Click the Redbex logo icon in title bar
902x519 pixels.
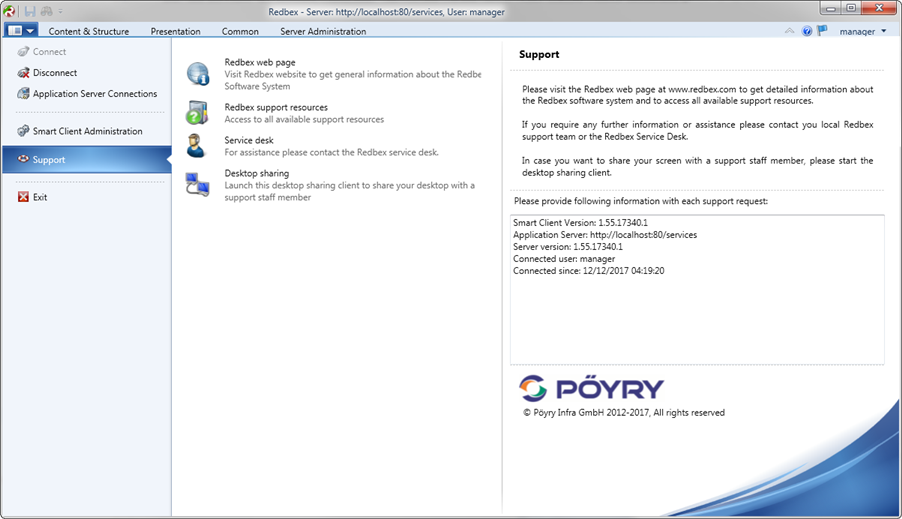pyautogui.click(x=9, y=11)
